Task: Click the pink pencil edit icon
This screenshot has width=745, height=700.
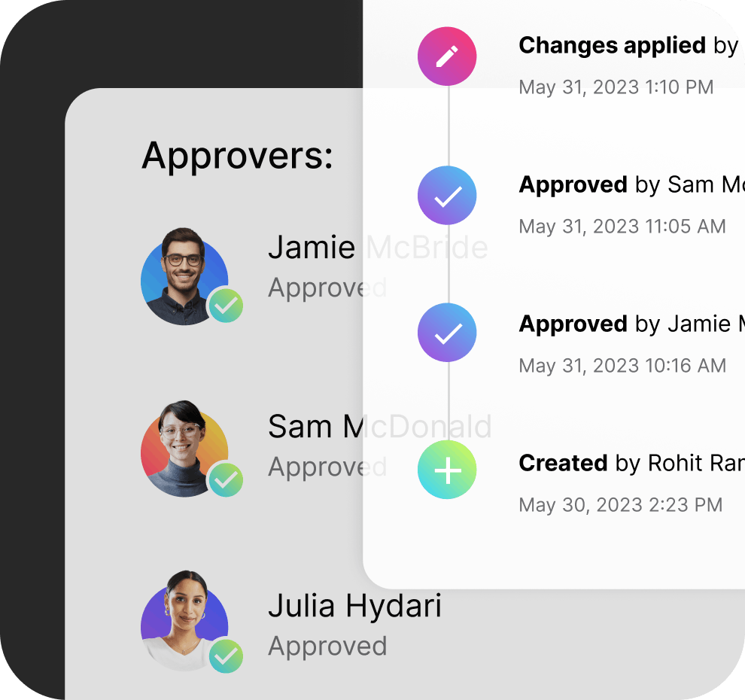Action: (446, 56)
